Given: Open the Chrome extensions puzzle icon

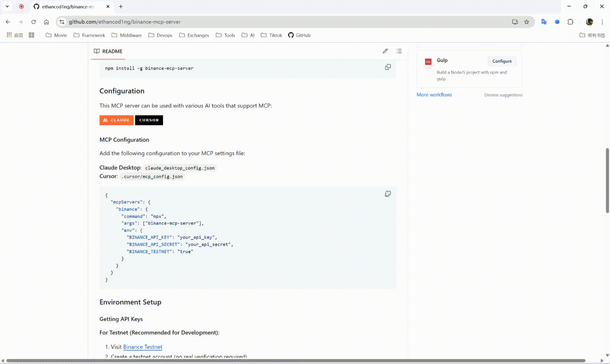Looking at the screenshot, I should click(x=570, y=22).
